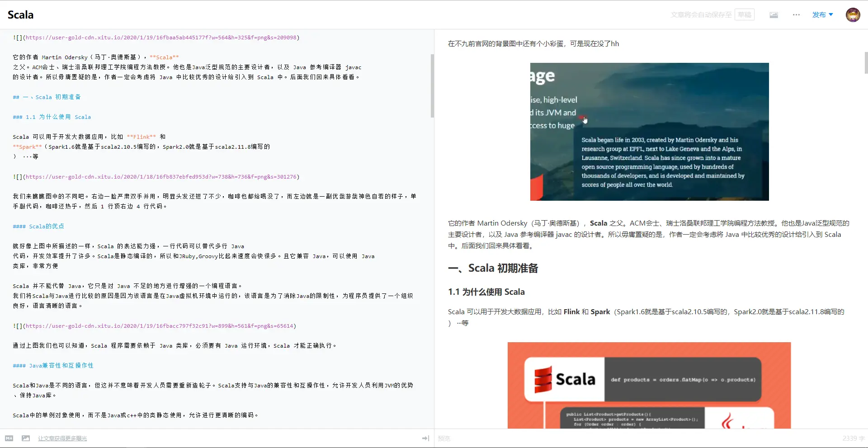Open the 让文章获得更多曝光 link

point(62,439)
